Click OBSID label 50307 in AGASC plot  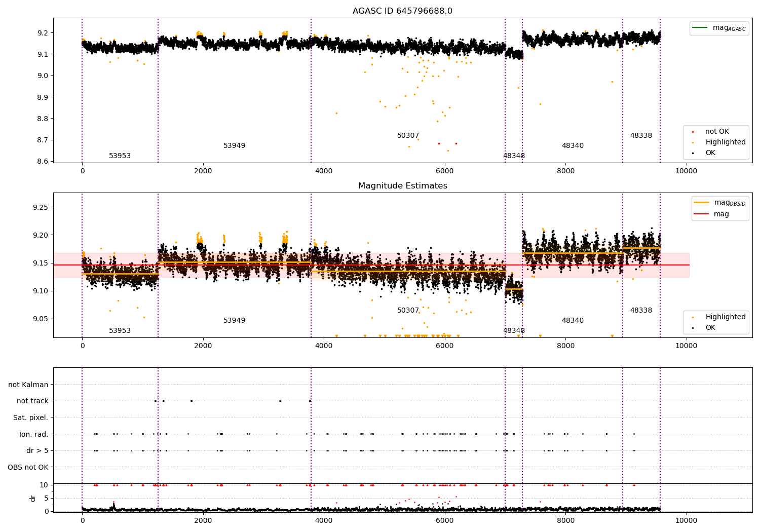pyautogui.click(x=408, y=136)
